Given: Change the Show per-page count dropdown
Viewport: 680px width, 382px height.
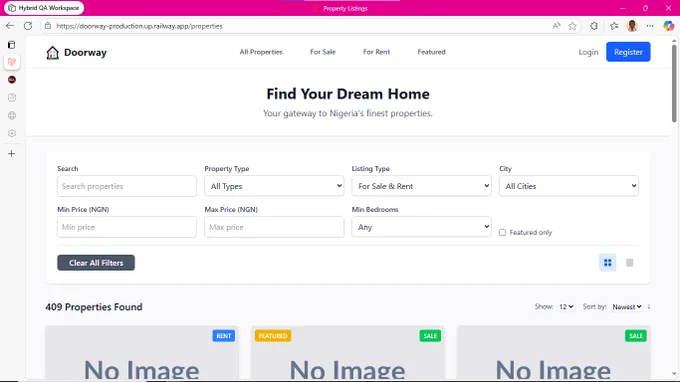Looking at the screenshot, I should [566, 307].
